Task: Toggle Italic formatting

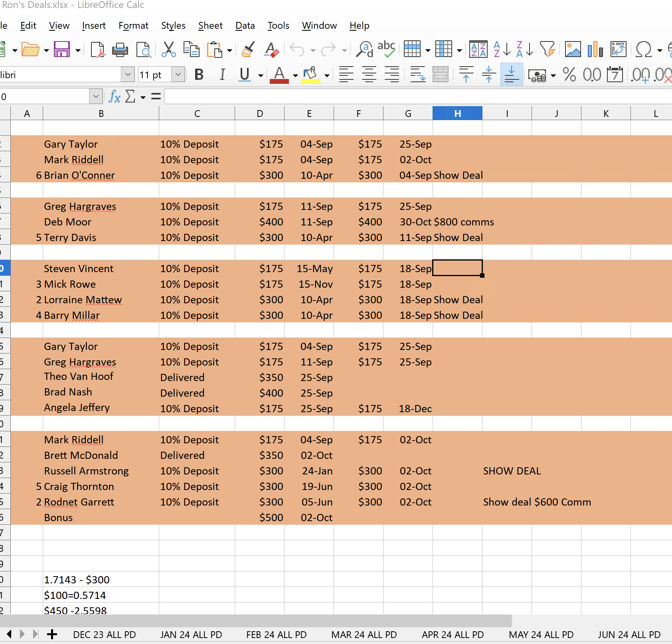Action: (222, 74)
